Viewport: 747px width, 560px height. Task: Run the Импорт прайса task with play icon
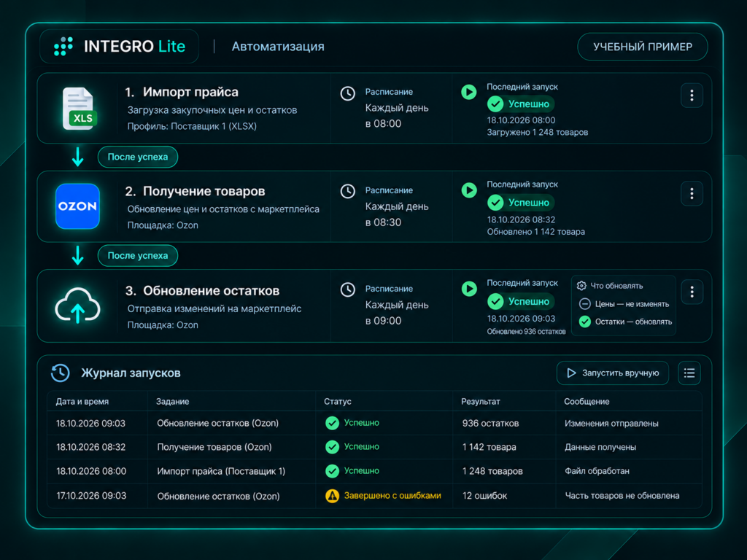point(469,92)
